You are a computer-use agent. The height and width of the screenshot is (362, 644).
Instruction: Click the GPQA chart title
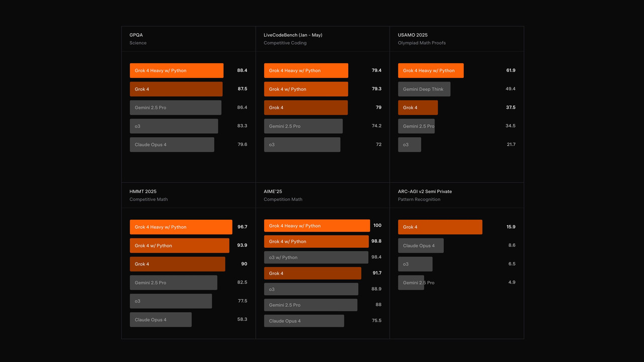pos(136,35)
